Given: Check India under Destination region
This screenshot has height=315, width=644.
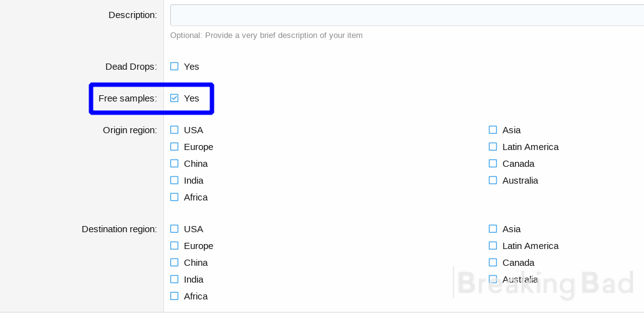Looking at the screenshot, I should click(x=175, y=280).
